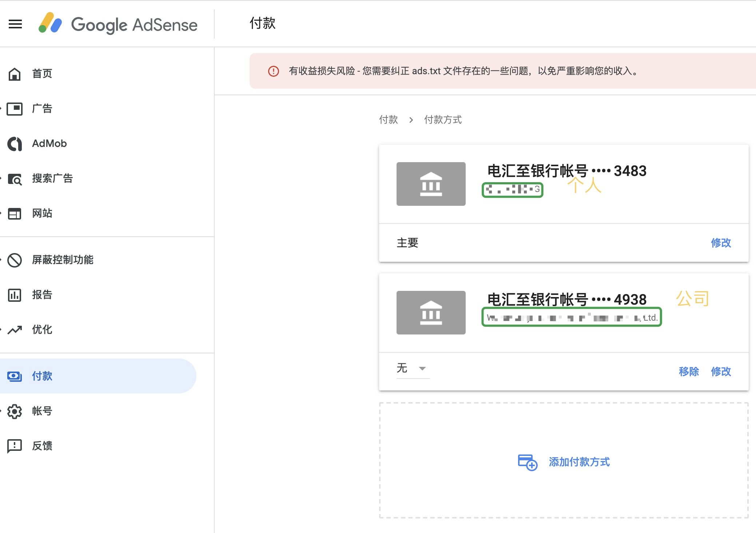Viewport: 756px width, 533px height.
Task: Click the add payment card icon
Action: (528, 462)
